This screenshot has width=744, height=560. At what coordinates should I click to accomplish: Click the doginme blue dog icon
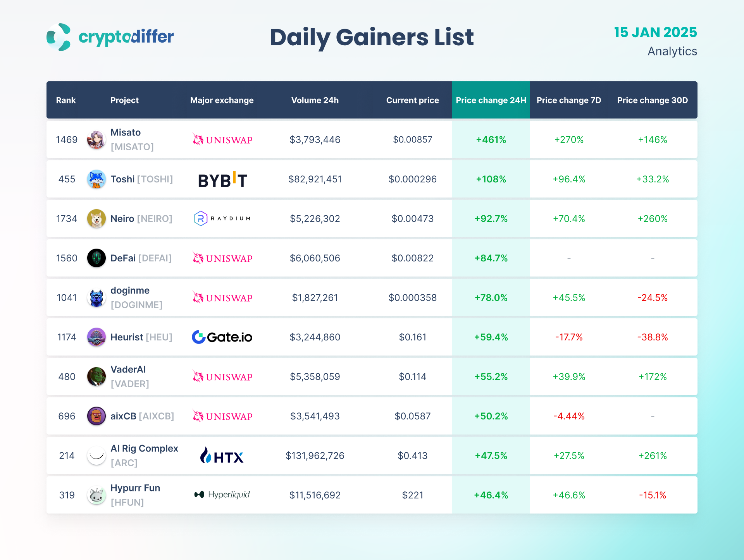coord(96,298)
